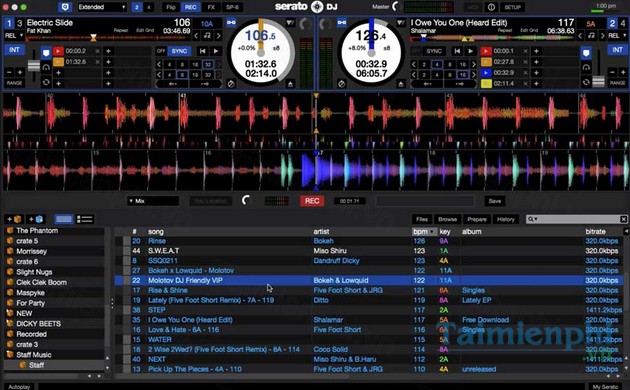The image size is (630, 390).
Task: Delete the left deck 00:00.2 cue point
Action: (98, 51)
